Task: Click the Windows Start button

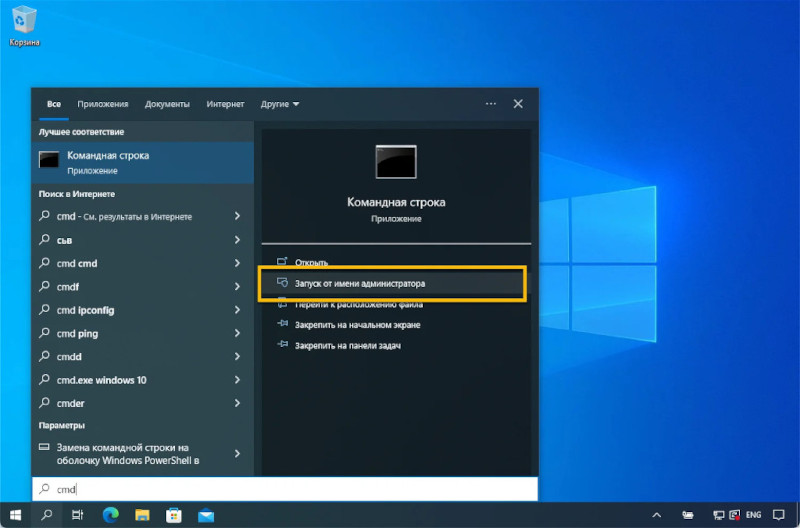Action: click(x=15, y=515)
